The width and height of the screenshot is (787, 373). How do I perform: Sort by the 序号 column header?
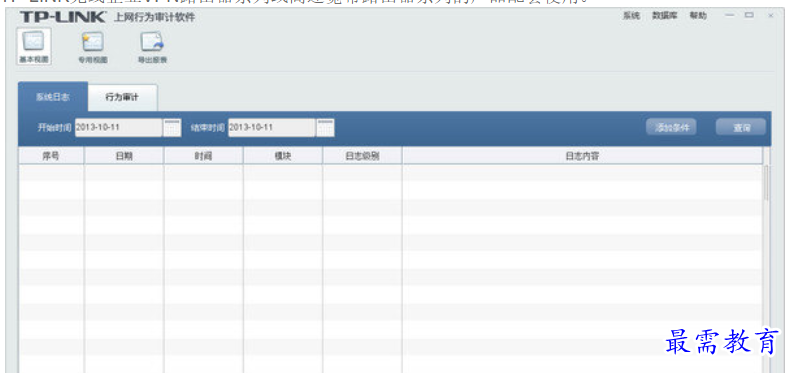coord(51,156)
